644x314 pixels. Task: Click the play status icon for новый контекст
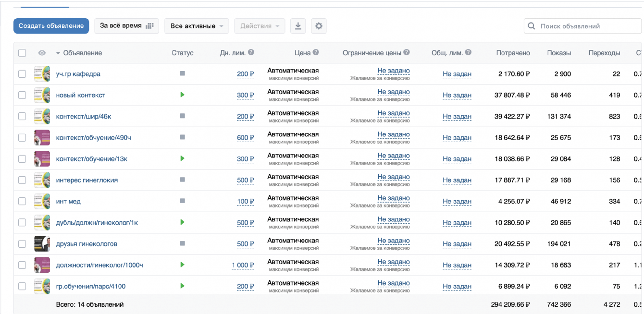point(182,95)
